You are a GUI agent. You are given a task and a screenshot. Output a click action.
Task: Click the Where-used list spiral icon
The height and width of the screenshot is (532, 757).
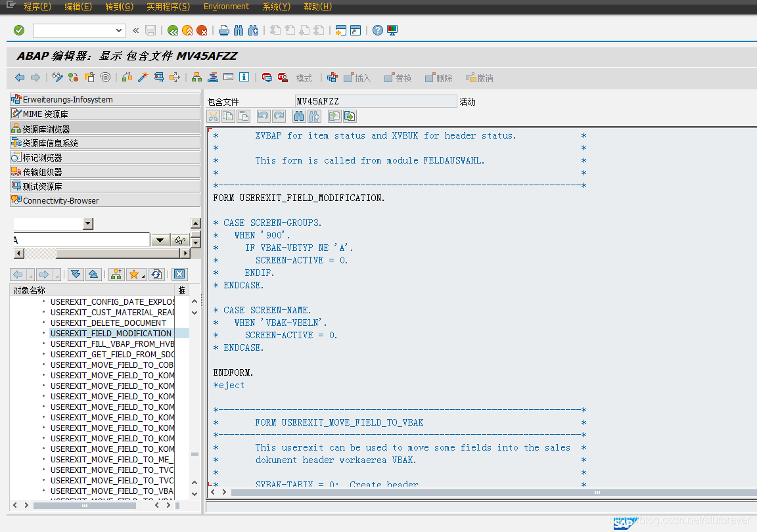tap(105, 78)
